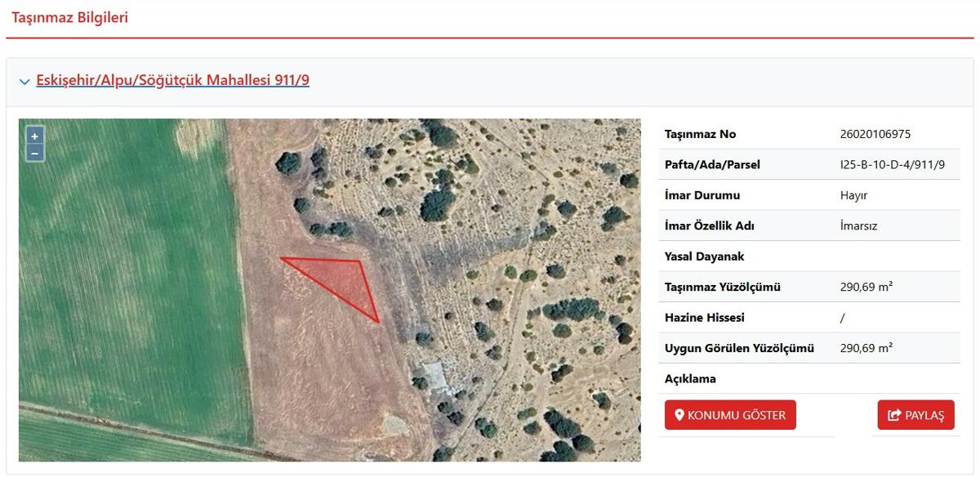Collapse the Eskişehir/Alpu/Söğütçük Mahallesi chevron
This screenshot has width=980, height=482.
tap(24, 82)
